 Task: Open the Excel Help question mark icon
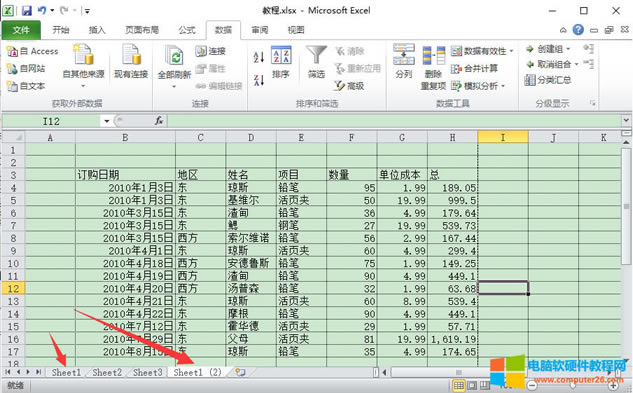point(578,29)
